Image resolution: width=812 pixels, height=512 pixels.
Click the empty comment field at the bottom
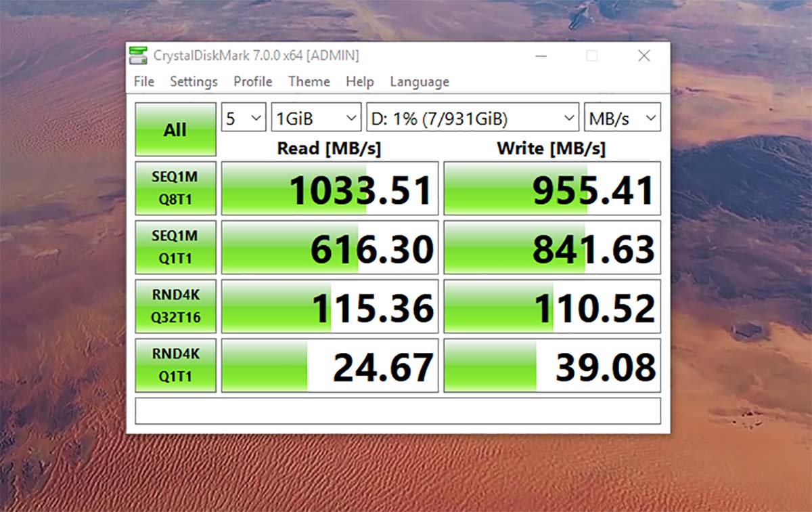(x=397, y=411)
